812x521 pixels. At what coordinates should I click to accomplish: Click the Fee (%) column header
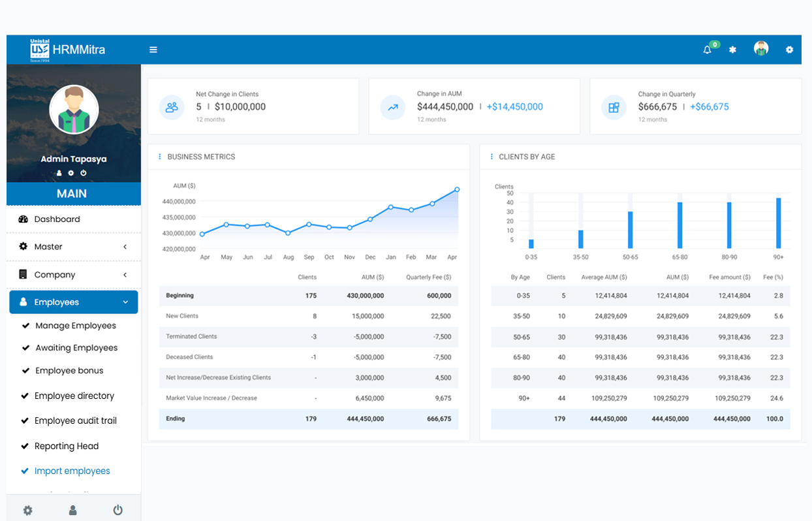click(x=773, y=277)
